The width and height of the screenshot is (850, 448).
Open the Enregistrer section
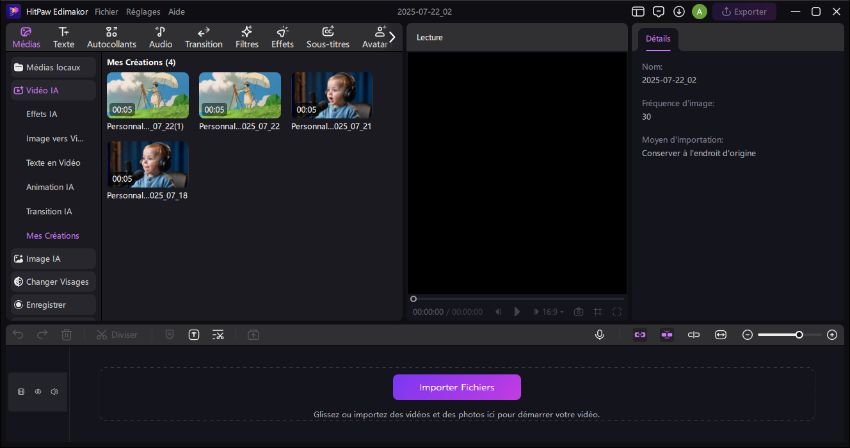click(x=53, y=305)
